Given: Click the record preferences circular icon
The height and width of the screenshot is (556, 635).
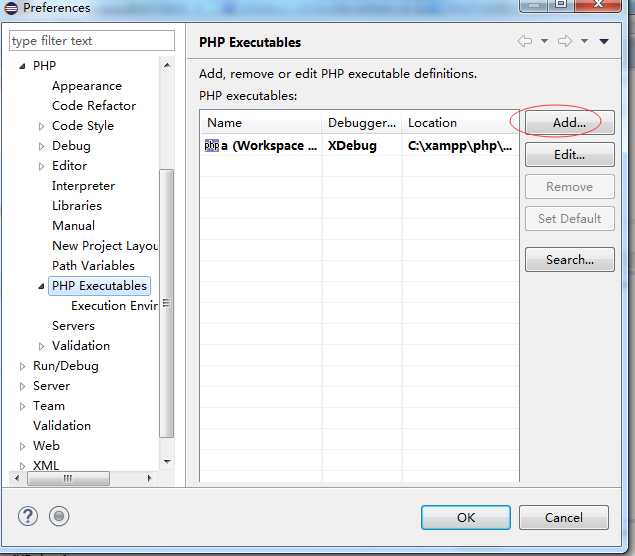Looking at the screenshot, I should click(x=59, y=516).
